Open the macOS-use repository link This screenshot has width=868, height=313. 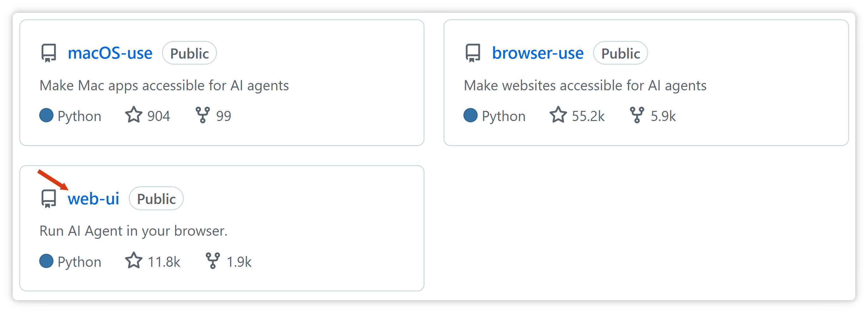pos(110,53)
